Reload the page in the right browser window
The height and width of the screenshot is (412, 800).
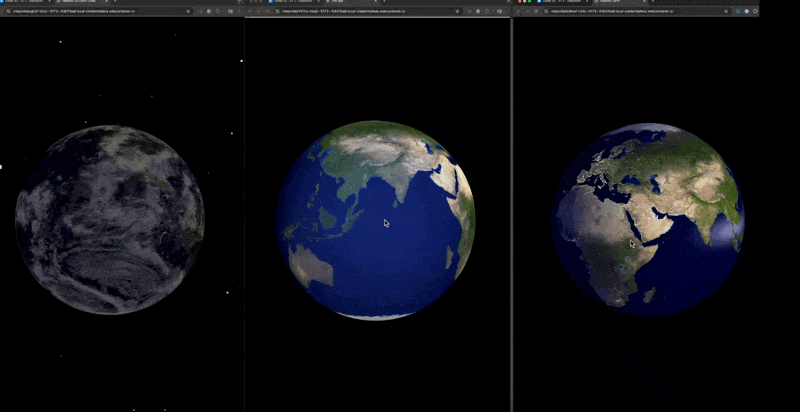pyautogui.click(x=536, y=11)
